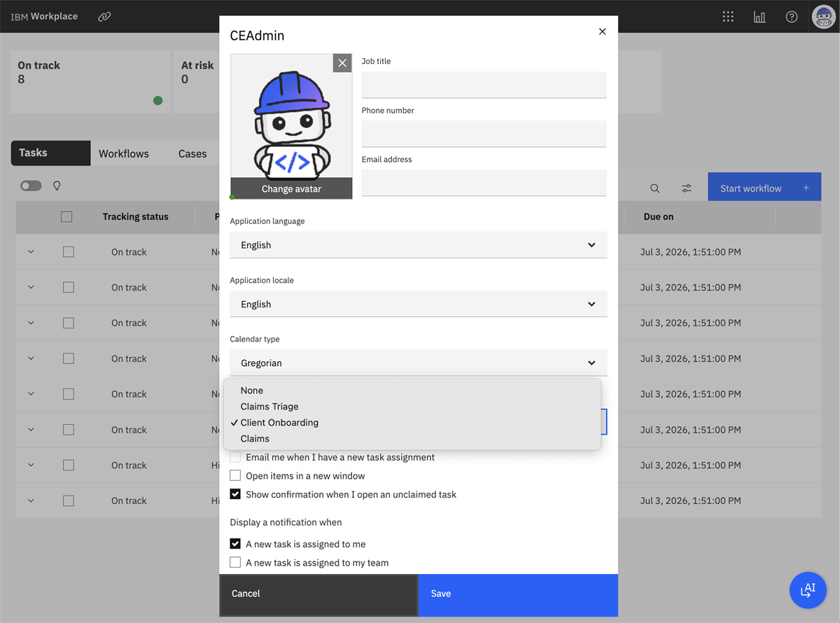Choose Claims Triage option
Image resolution: width=840 pixels, height=623 pixels.
pyautogui.click(x=412, y=407)
